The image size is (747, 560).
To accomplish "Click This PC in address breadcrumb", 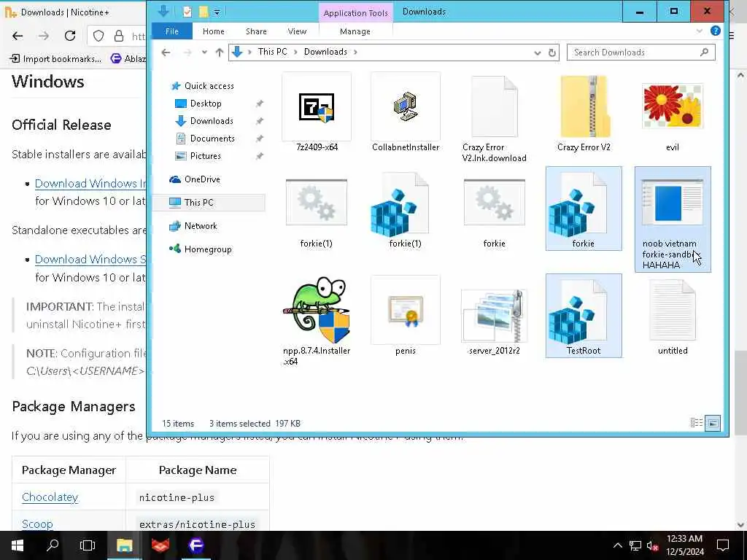I will (x=273, y=52).
